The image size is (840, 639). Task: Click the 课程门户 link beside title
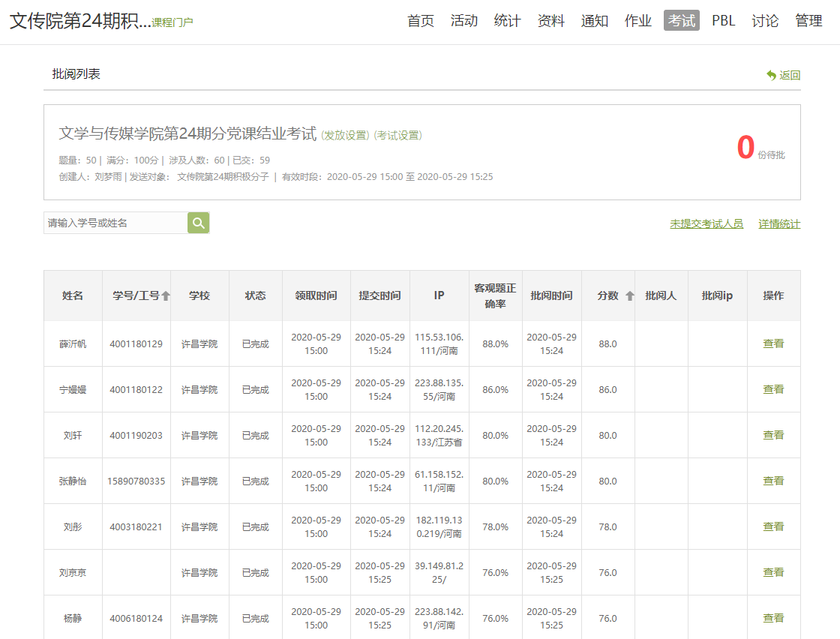coord(172,22)
